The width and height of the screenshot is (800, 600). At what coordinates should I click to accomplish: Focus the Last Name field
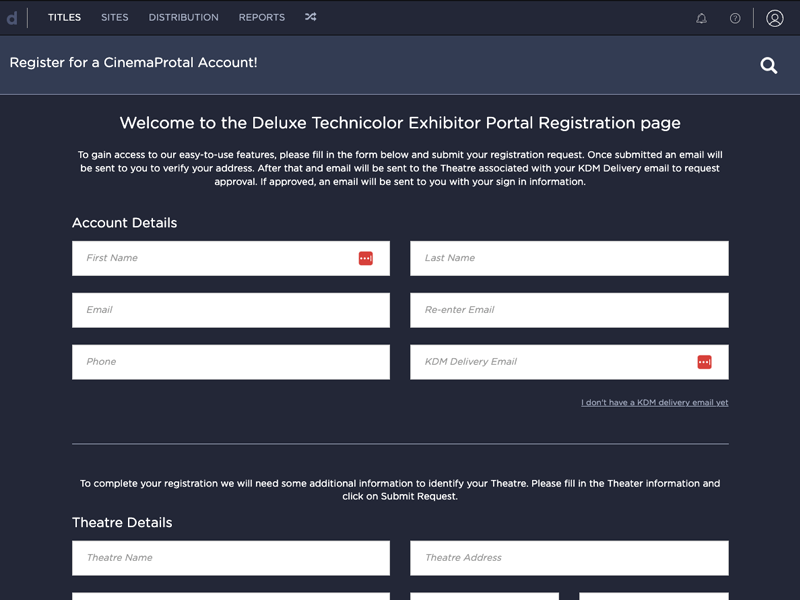[x=569, y=258]
